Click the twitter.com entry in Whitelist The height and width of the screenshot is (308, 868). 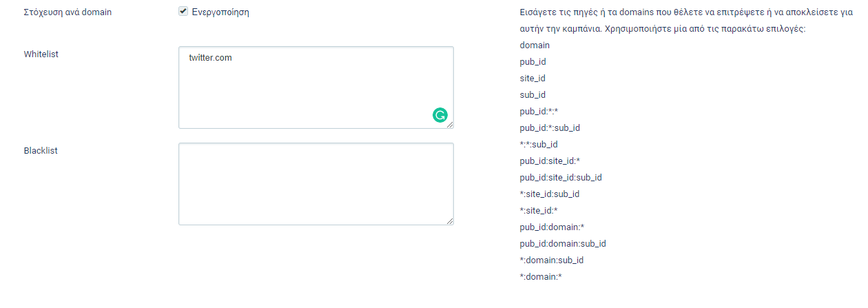click(x=210, y=58)
